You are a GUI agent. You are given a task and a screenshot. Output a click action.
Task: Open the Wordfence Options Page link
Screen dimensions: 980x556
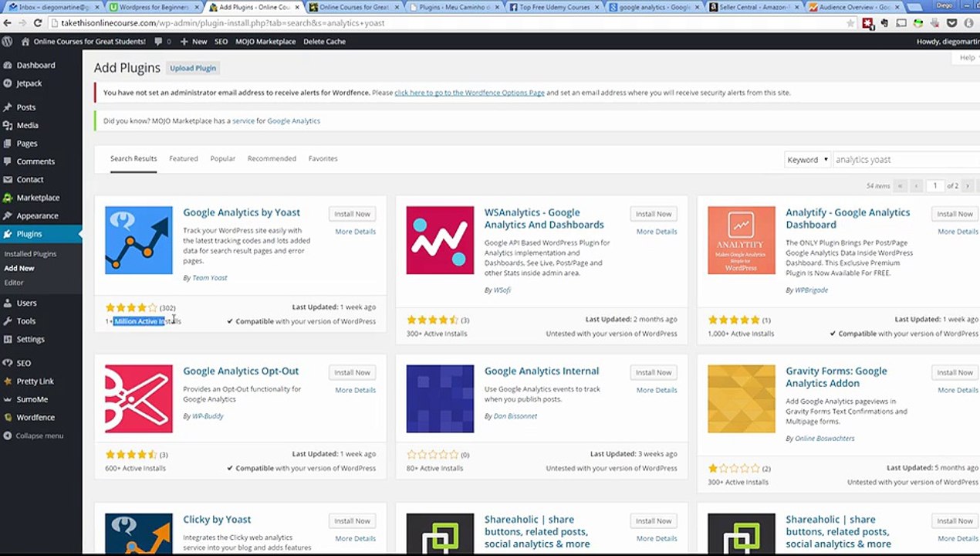coord(469,93)
